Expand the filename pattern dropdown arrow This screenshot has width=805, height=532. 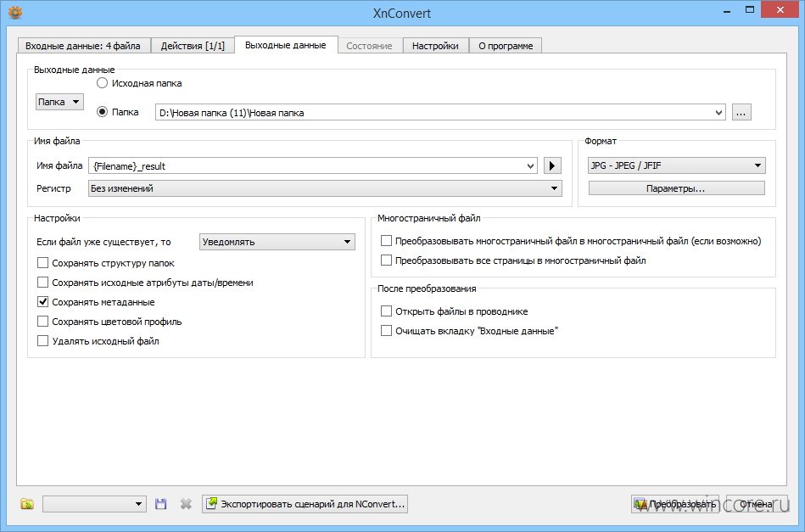tap(531, 165)
